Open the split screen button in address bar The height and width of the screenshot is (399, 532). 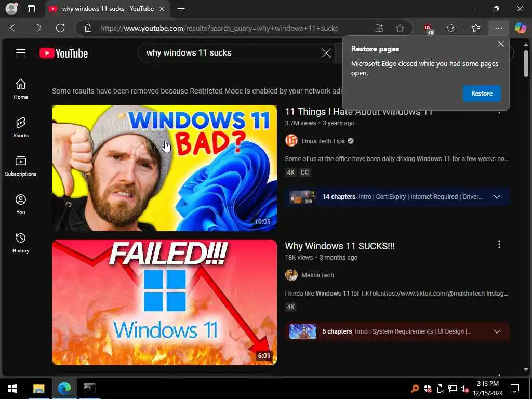(379, 28)
